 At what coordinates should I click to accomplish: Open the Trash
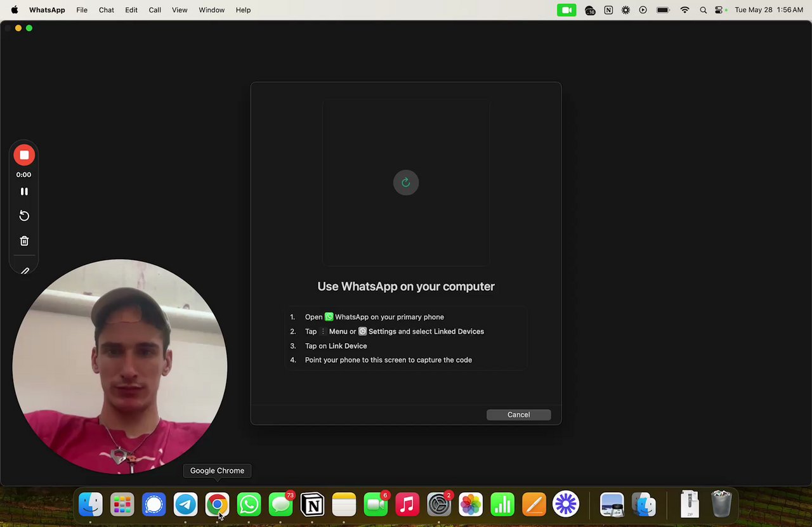[x=721, y=505]
